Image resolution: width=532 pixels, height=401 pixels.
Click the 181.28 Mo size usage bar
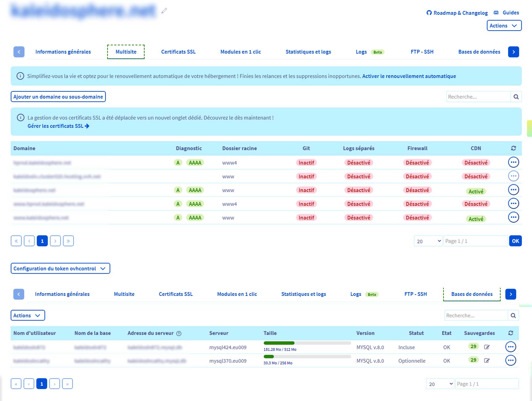(307, 343)
